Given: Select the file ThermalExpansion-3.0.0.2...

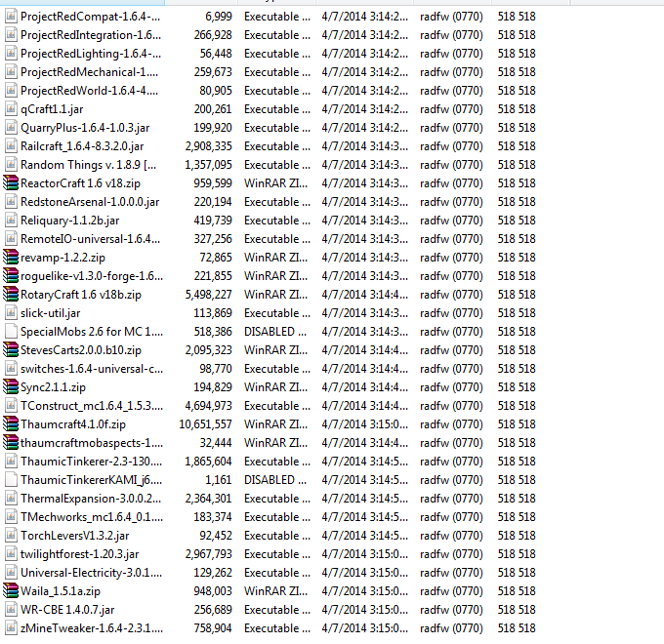Looking at the screenshot, I should coord(91,499).
